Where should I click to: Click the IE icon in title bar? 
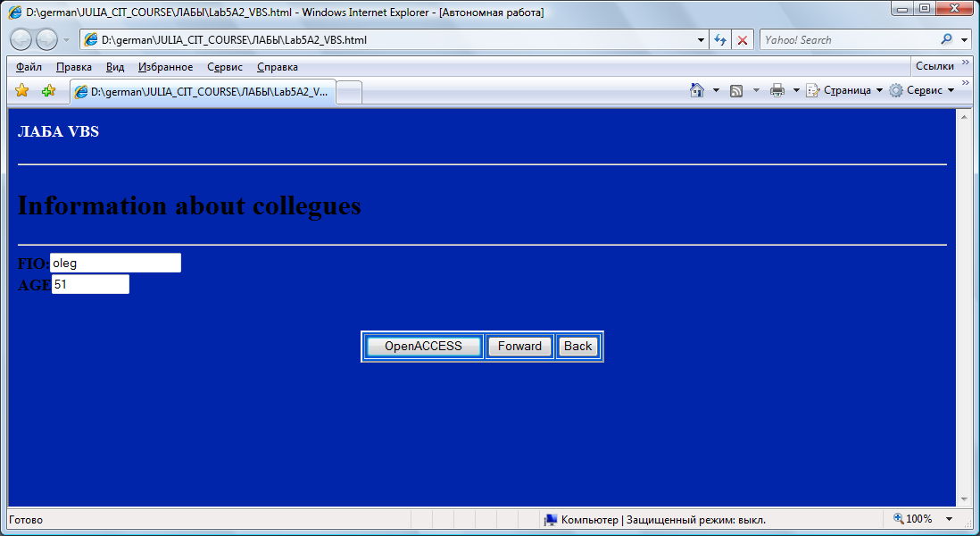[x=14, y=13]
